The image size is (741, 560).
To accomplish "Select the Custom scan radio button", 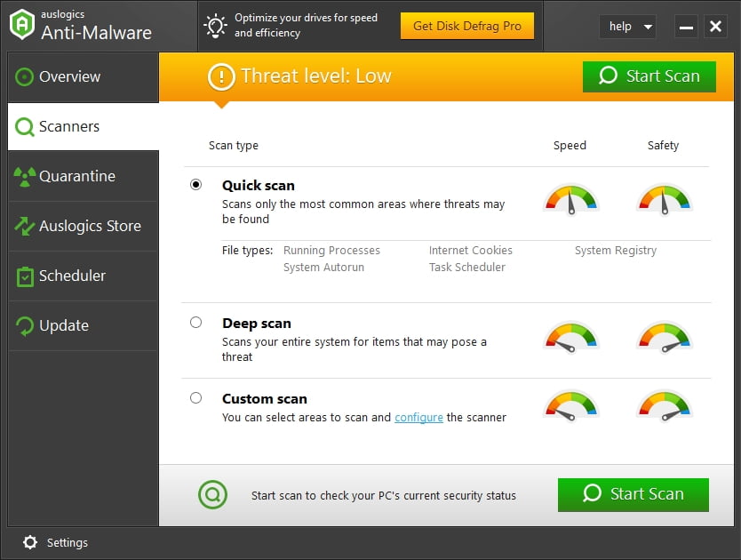I will pos(195,397).
